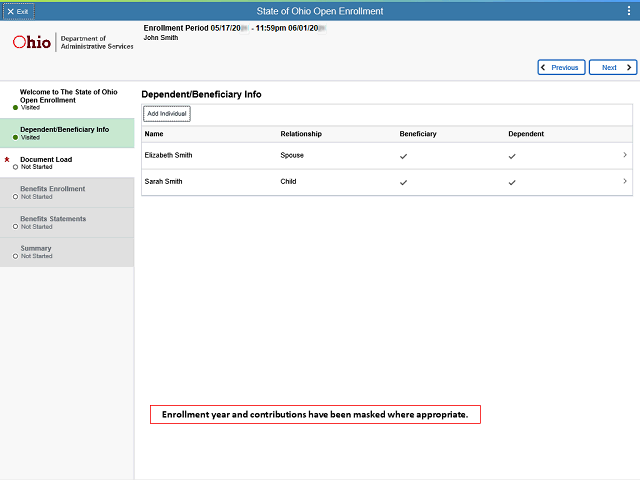The height and width of the screenshot is (480, 640).
Task: Expand Elizabeth Smith row details chevron
Action: point(625,155)
